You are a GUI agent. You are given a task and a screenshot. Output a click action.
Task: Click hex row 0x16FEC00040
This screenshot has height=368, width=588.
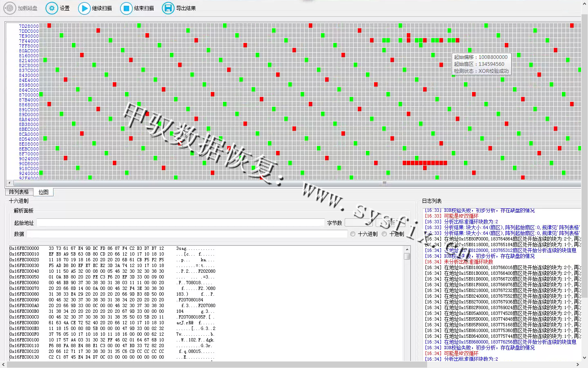pos(112,271)
